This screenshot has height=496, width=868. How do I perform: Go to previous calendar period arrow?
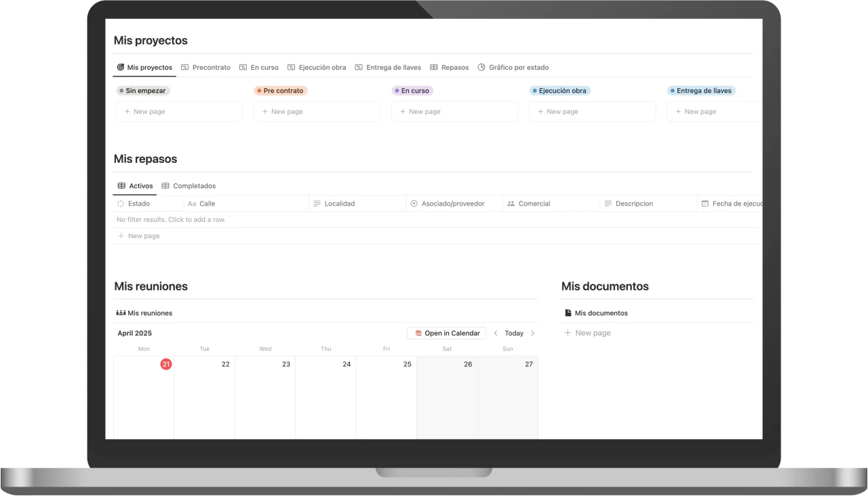point(496,333)
